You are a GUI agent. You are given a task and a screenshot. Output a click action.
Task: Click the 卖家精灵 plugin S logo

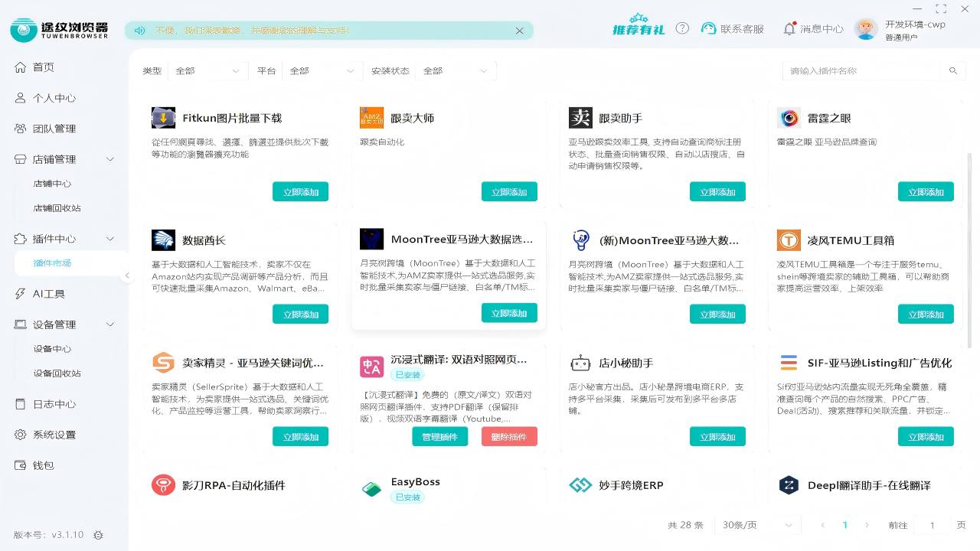pyautogui.click(x=163, y=363)
